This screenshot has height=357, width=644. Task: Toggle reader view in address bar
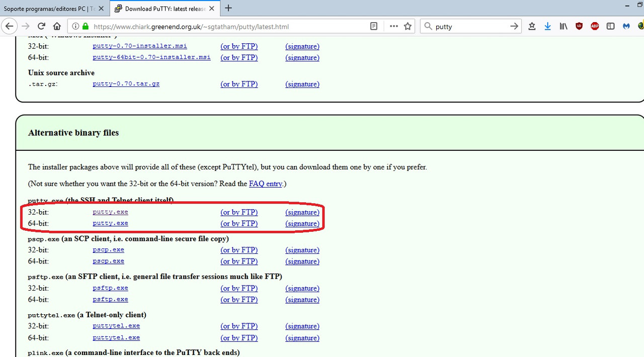(x=374, y=26)
